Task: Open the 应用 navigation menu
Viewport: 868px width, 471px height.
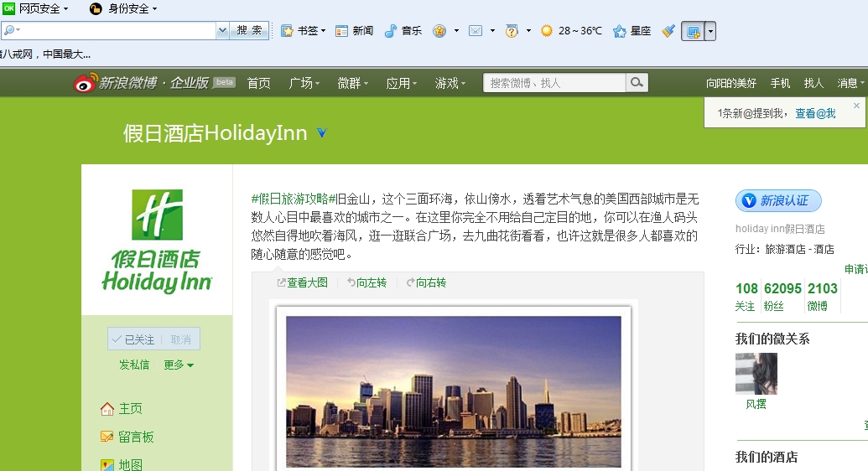Action: 402,83
